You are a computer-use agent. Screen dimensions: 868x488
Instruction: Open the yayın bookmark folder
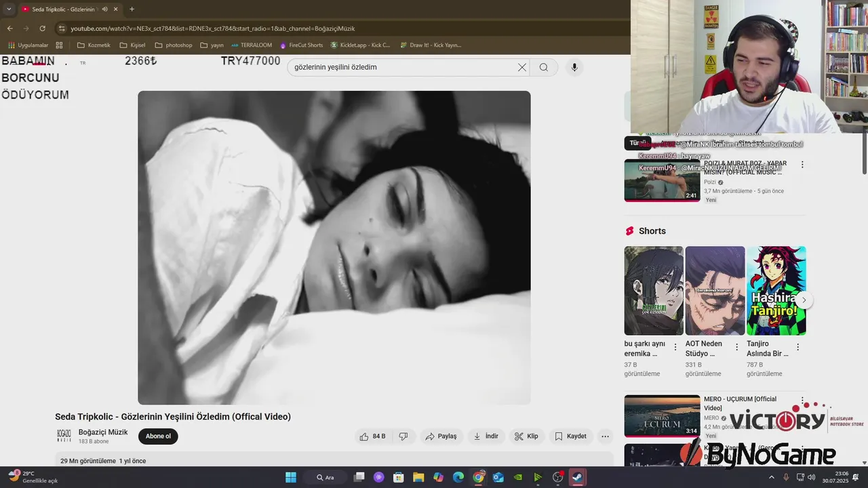(212, 45)
